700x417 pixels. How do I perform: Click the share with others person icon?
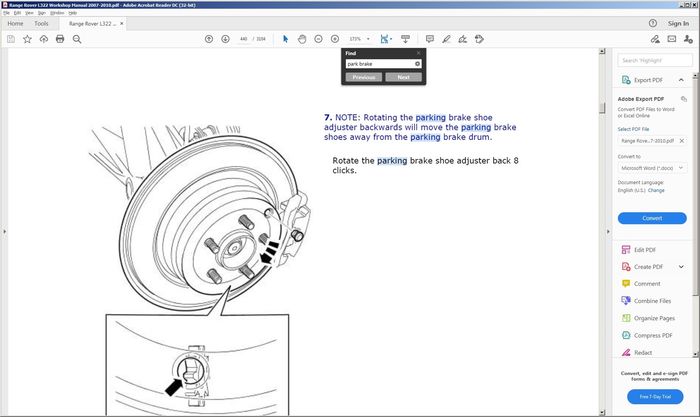(x=688, y=39)
